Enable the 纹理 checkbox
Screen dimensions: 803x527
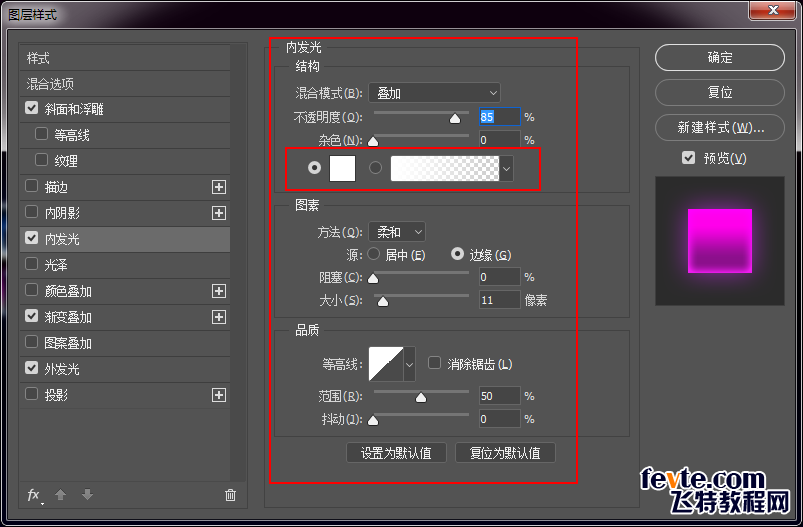click(x=41, y=160)
